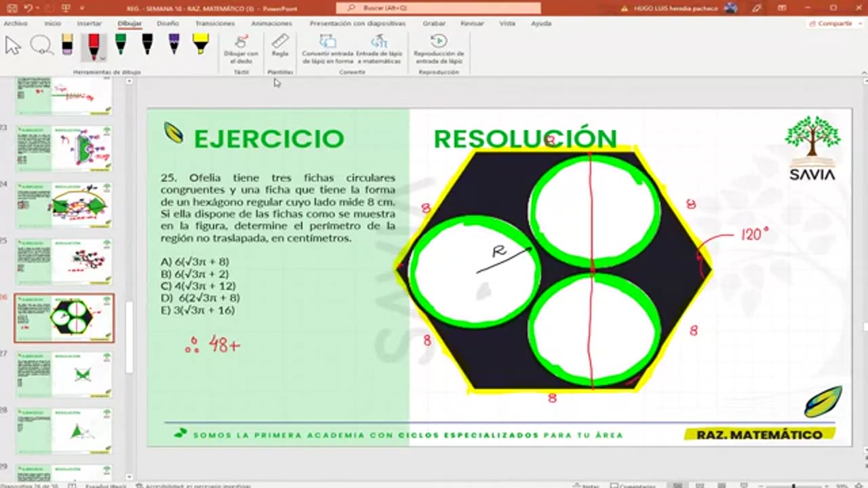Toggle the Regla ruler
The height and width of the screenshot is (488, 868).
point(280,46)
